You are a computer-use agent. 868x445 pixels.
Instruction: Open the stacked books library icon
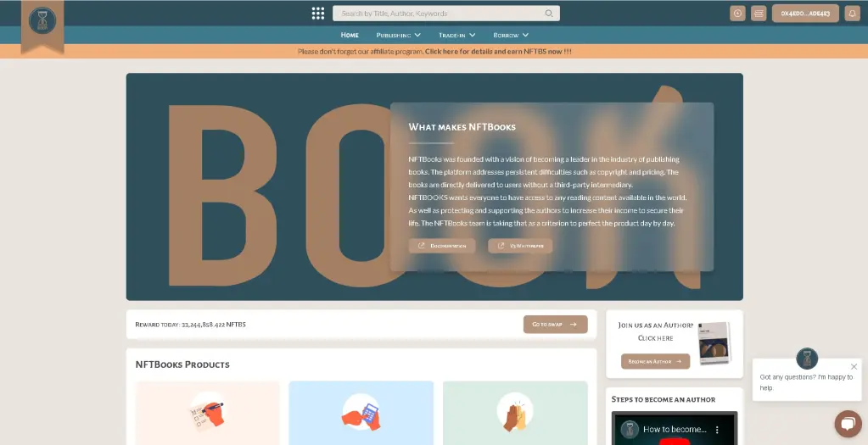click(x=759, y=14)
